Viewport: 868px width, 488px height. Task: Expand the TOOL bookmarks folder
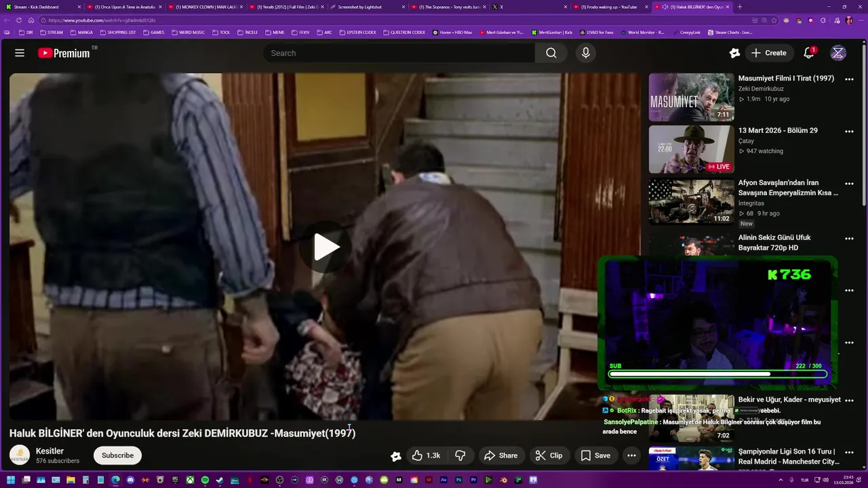pyautogui.click(x=221, y=32)
